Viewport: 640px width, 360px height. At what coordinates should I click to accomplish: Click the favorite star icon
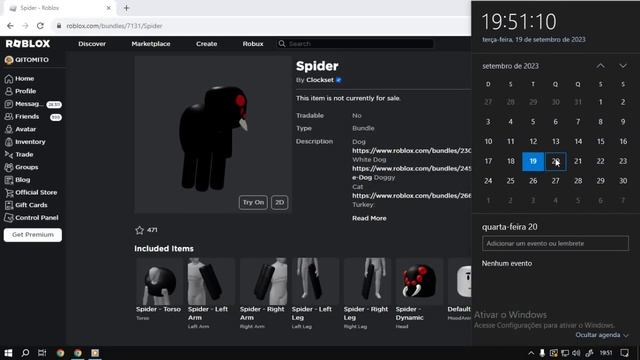(140, 230)
